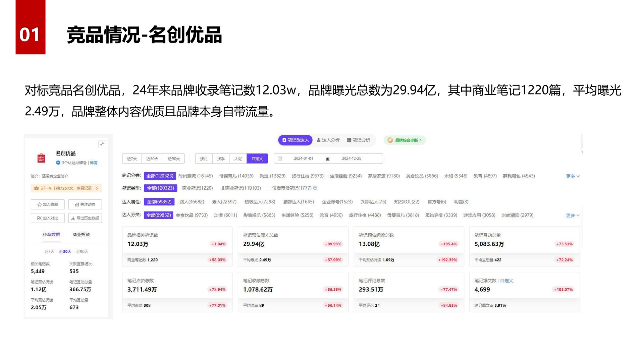Filter creators by 企业账号(1523)
The width and height of the screenshot is (644, 362).
(337, 202)
